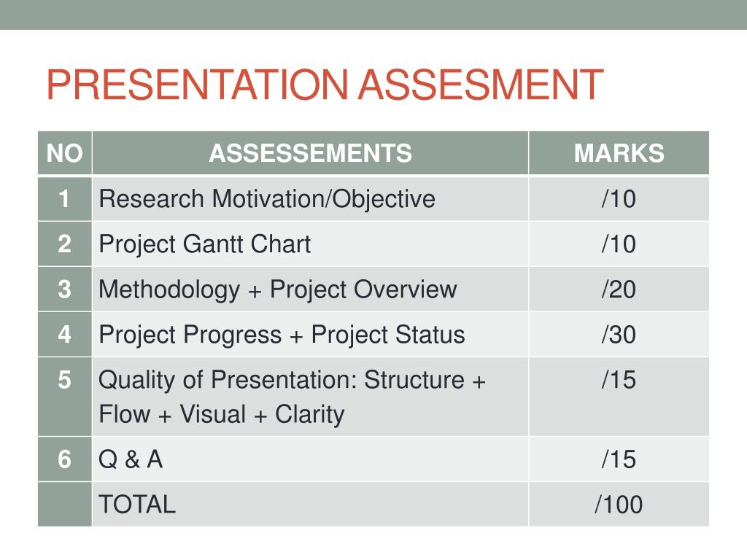Select row number 6 cell

point(65,459)
